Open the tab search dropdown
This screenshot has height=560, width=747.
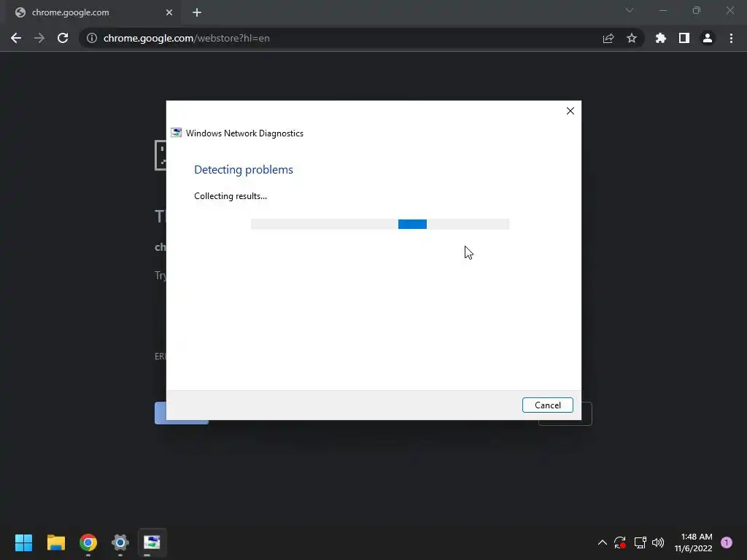[x=630, y=10]
